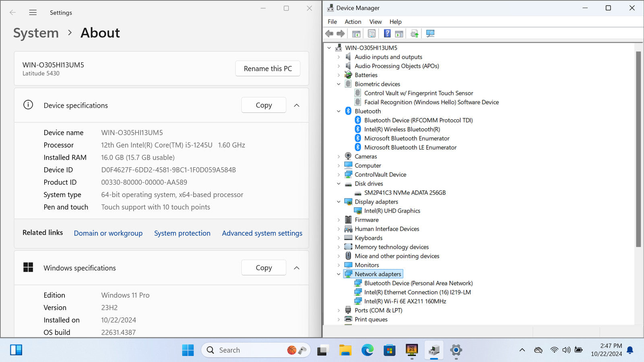Show hidden system tray icons
The width and height of the screenshot is (644, 362).
click(x=522, y=350)
